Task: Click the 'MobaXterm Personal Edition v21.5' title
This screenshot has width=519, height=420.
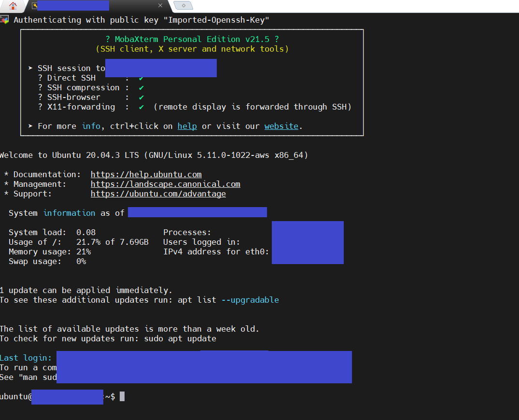Action: tap(192, 39)
